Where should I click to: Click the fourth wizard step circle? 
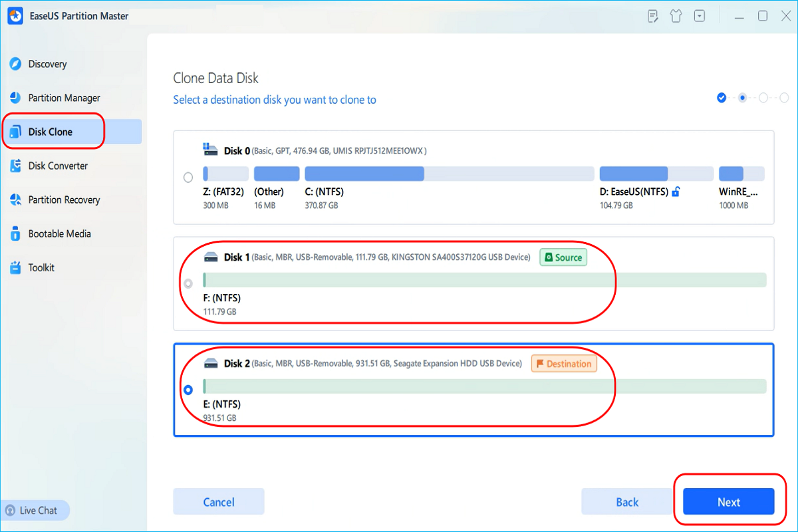[x=784, y=98]
